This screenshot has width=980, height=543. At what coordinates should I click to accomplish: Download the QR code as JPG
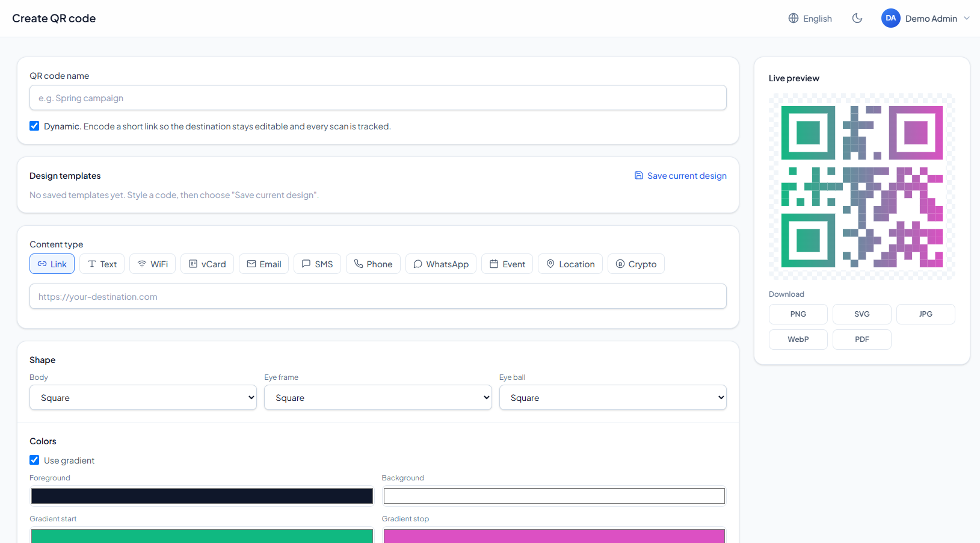click(926, 314)
